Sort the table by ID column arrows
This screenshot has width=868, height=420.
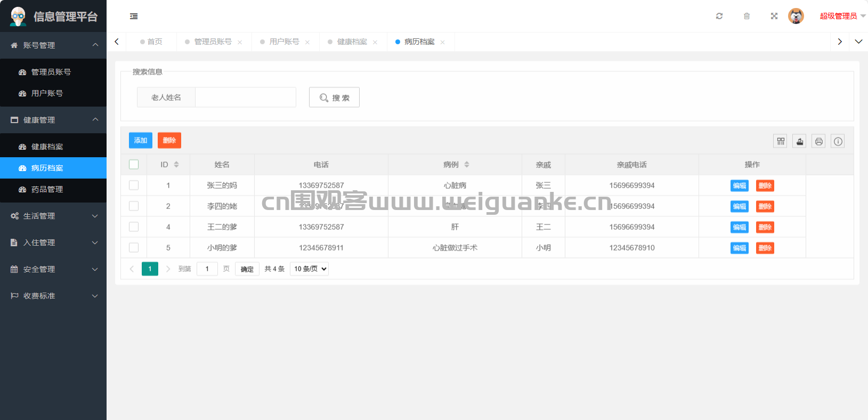[x=176, y=165]
